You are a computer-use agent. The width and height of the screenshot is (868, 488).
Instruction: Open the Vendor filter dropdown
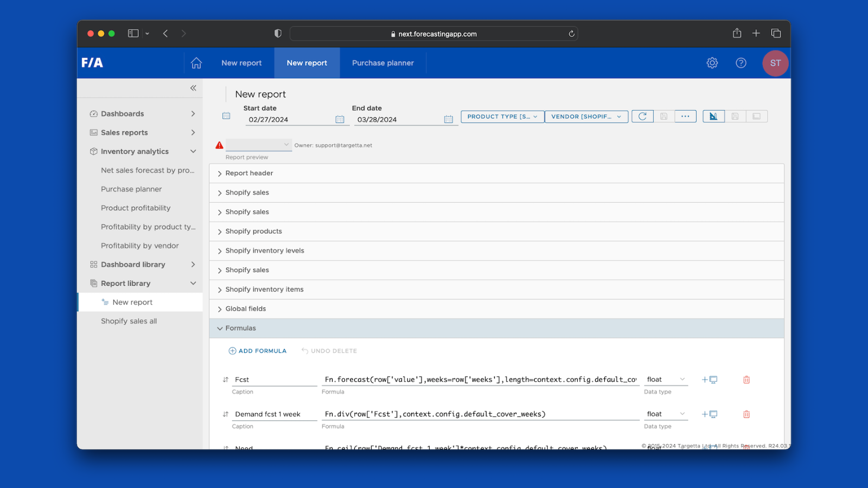point(586,117)
